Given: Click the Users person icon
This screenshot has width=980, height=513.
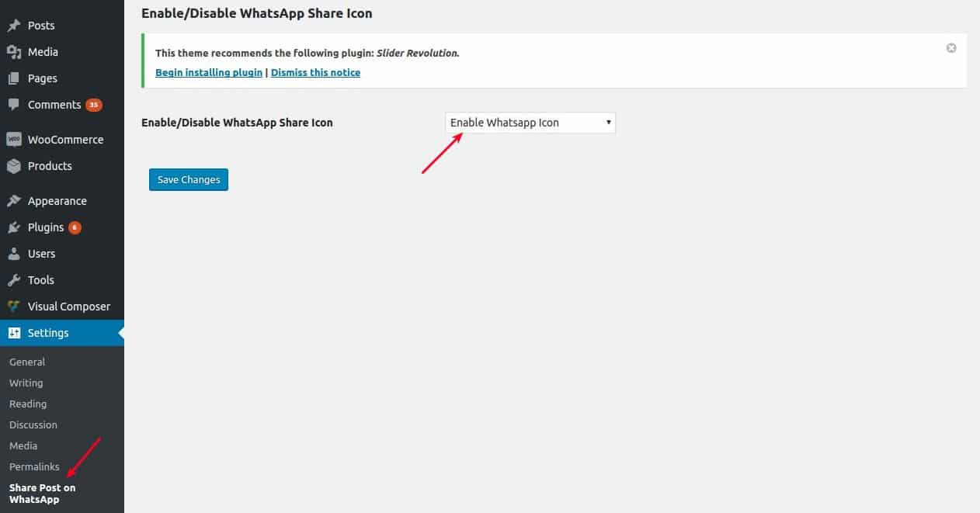Looking at the screenshot, I should click(14, 254).
